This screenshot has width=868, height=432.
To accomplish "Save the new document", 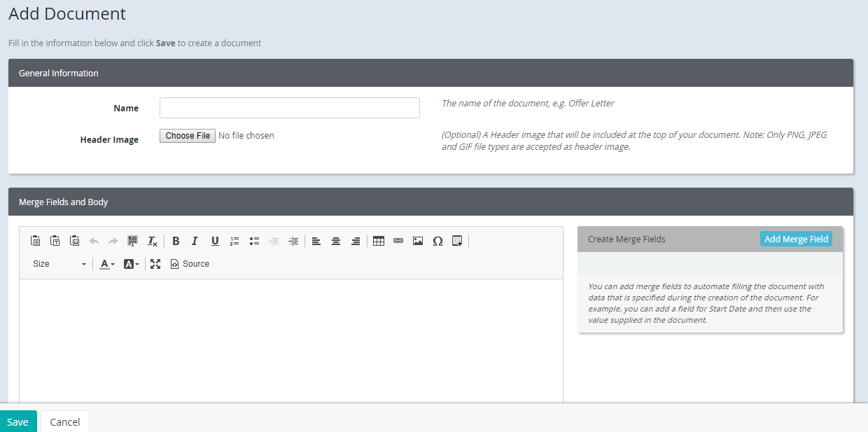I will point(18,421).
